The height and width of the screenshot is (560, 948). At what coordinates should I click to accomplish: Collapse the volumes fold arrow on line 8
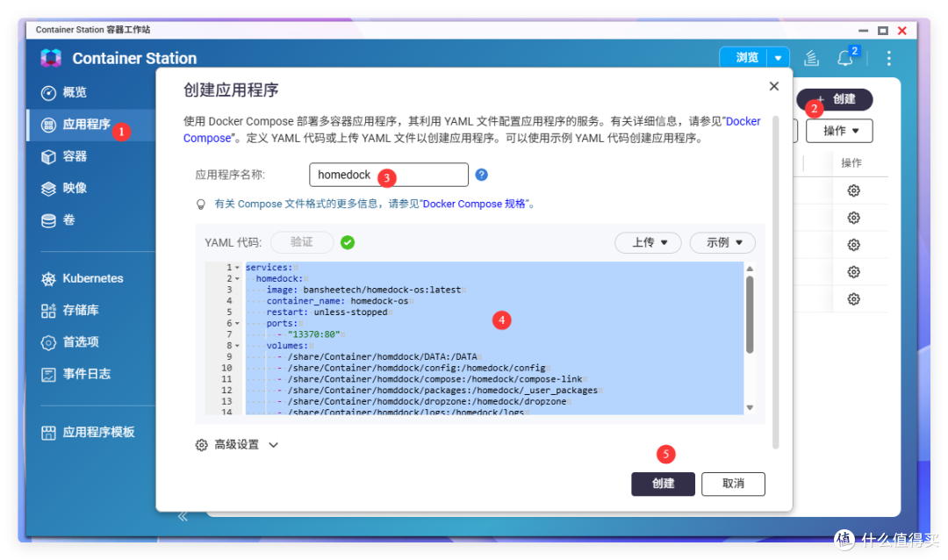[238, 346]
